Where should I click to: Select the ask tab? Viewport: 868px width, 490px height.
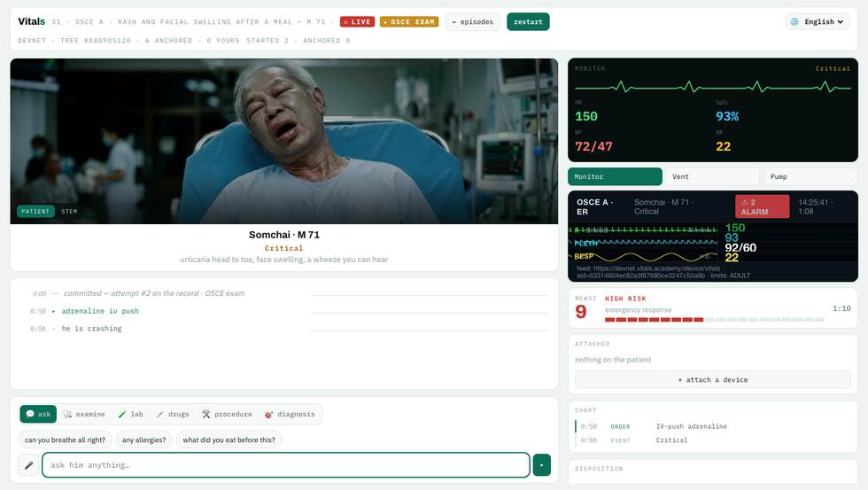click(x=38, y=414)
